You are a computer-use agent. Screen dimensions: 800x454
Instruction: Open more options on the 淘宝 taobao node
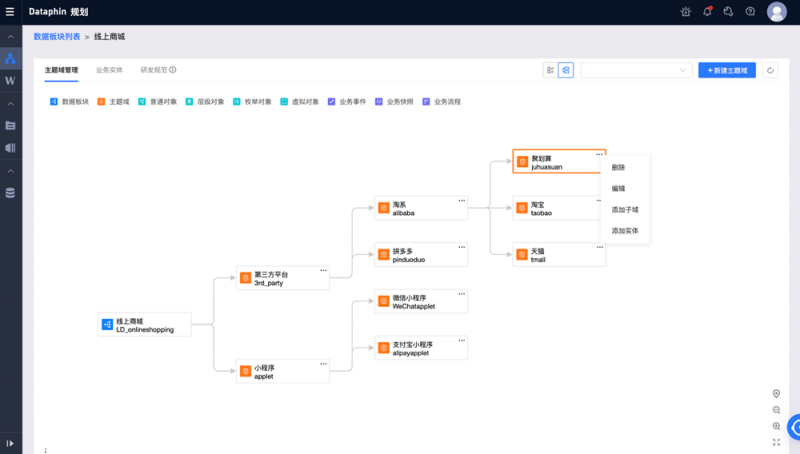pos(599,200)
